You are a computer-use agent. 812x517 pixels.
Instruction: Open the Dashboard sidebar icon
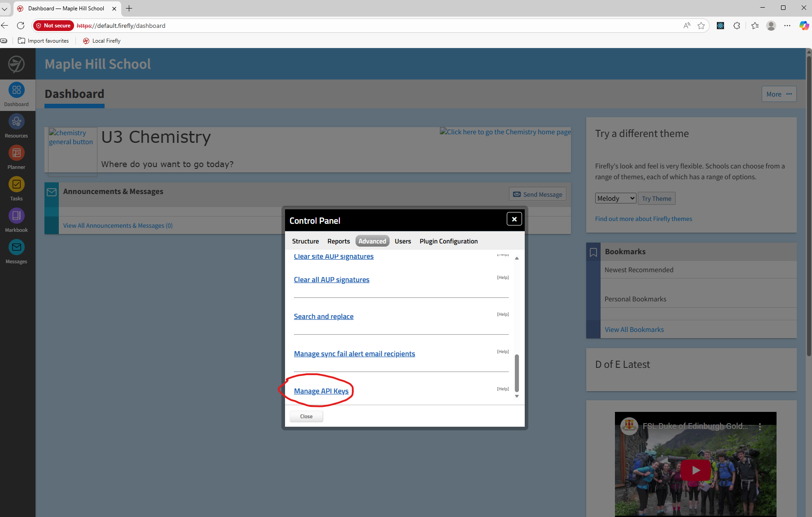(17, 90)
